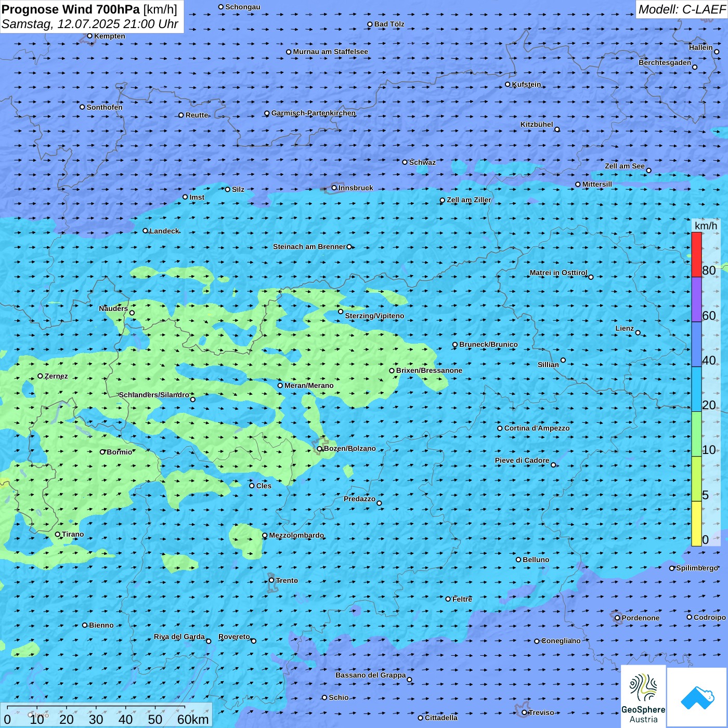Click the Schongau label
Viewport: 728px width, 728px height.
click(243, 7)
